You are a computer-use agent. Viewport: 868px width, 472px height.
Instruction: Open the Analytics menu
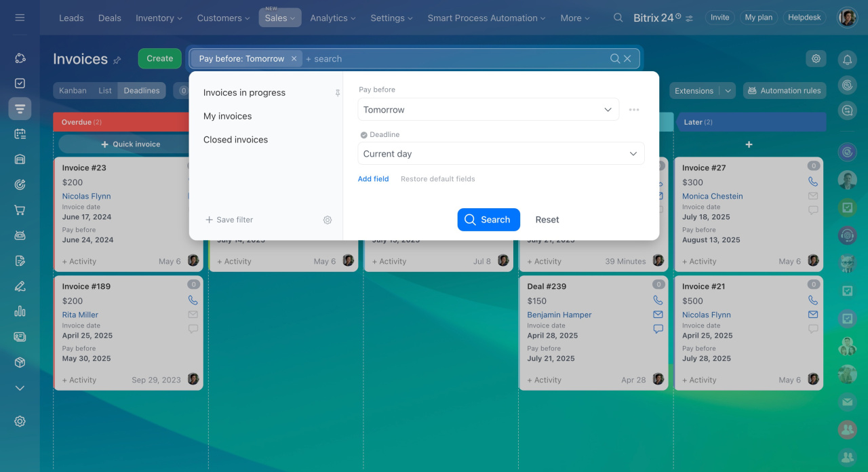[333, 18]
